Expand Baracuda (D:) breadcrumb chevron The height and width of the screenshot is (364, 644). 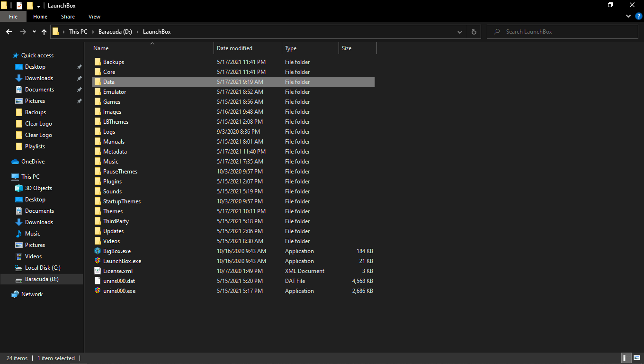pyautogui.click(x=137, y=32)
